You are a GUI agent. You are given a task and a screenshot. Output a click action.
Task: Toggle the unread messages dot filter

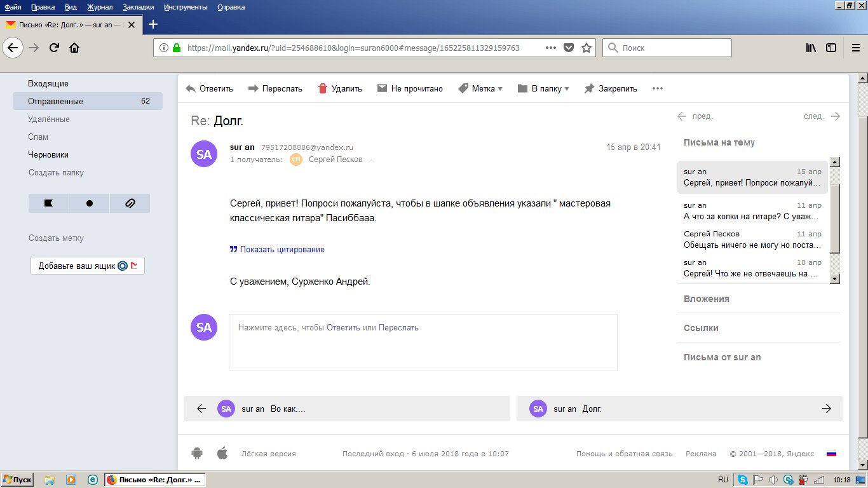pos(89,203)
